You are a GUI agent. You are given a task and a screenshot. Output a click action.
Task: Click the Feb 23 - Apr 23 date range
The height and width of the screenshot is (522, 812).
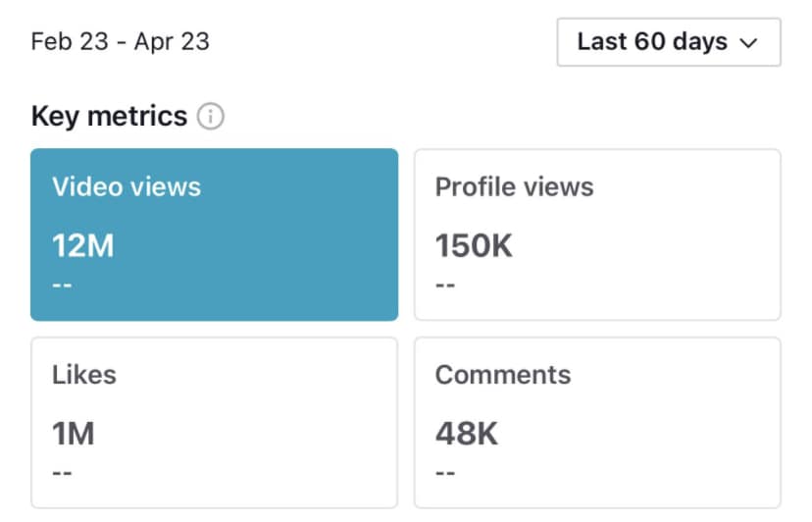(120, 42)
